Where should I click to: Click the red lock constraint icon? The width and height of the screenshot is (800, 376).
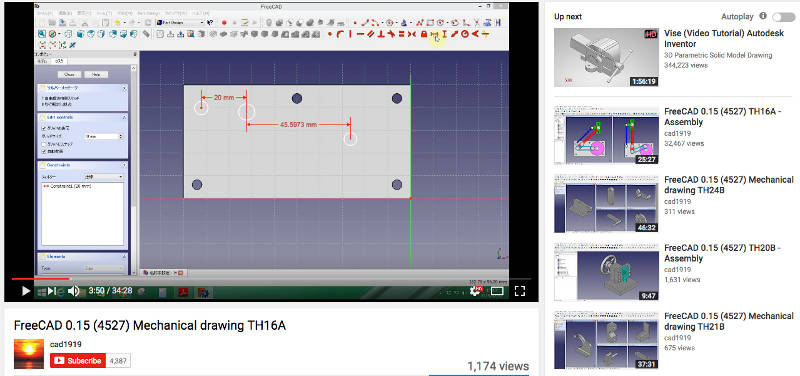pyautogui.click(x=423, y=34)
